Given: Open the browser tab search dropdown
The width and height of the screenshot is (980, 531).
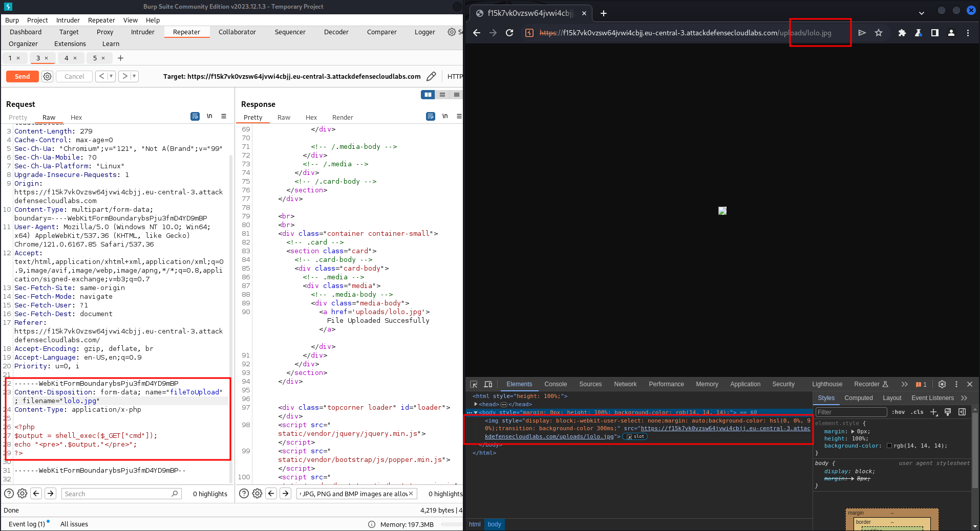Looking at the screenshot, I should click(x=922, y=13).
